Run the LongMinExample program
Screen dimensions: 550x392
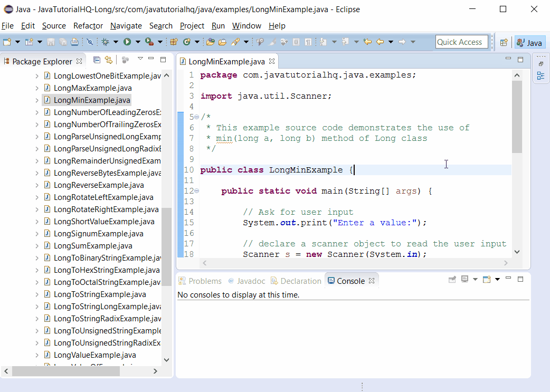tap(128, 41)
